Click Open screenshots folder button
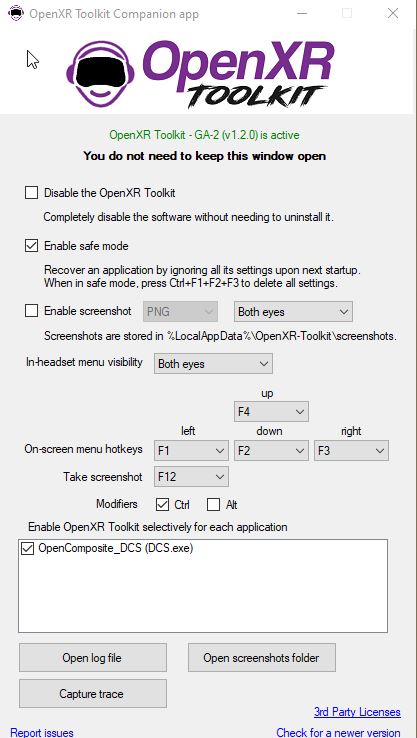 click(x=262, y=658)
